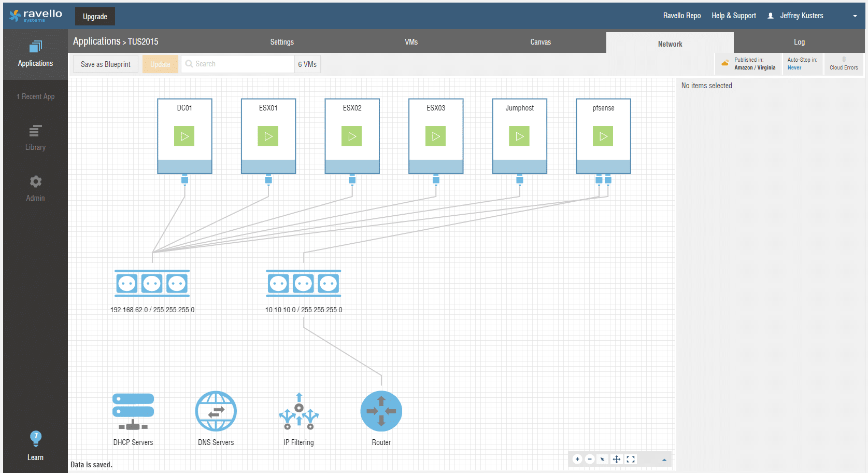Toggle the pan move mode

(x=617, y=459)
